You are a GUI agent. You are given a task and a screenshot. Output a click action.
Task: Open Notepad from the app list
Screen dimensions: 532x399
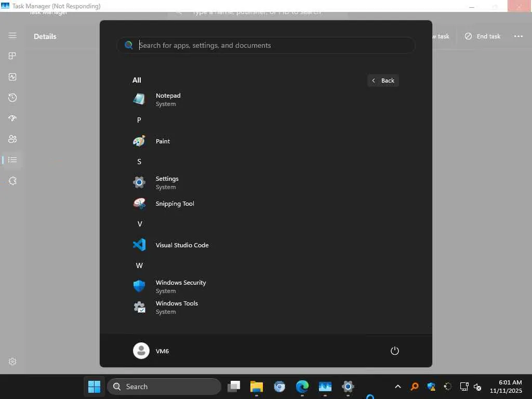tap(265, 99)
